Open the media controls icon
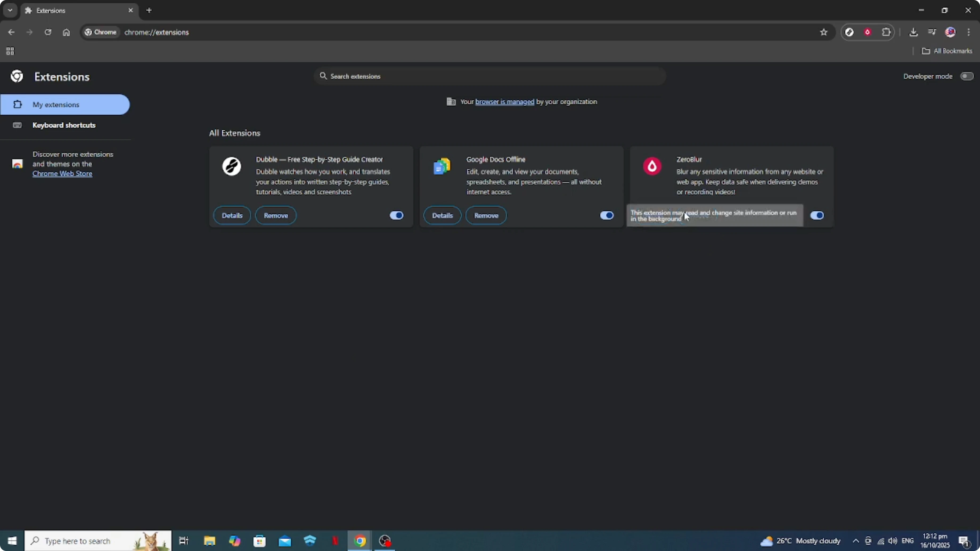Image resolution: width=980 pixels, height=551 pixels. 932,32
